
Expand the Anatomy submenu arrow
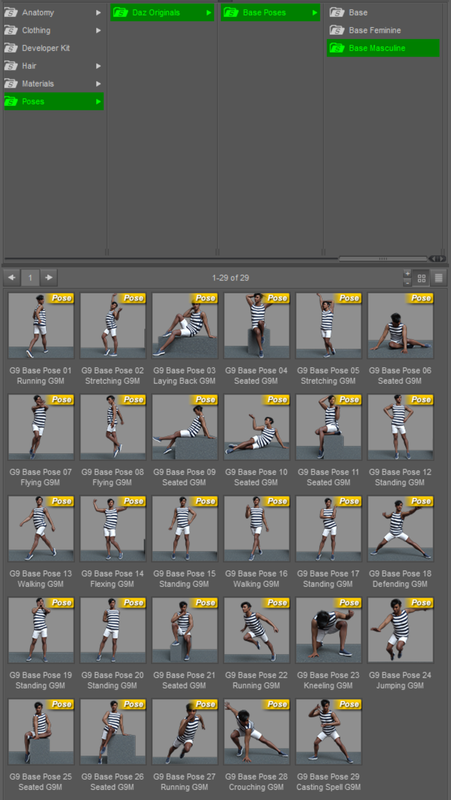(x=98, y=12)
